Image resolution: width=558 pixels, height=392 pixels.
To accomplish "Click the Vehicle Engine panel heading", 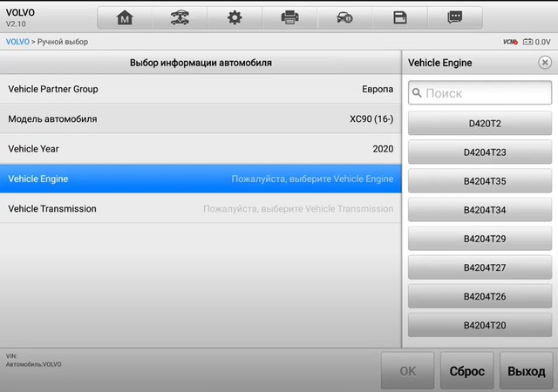I will coord(439,63).
